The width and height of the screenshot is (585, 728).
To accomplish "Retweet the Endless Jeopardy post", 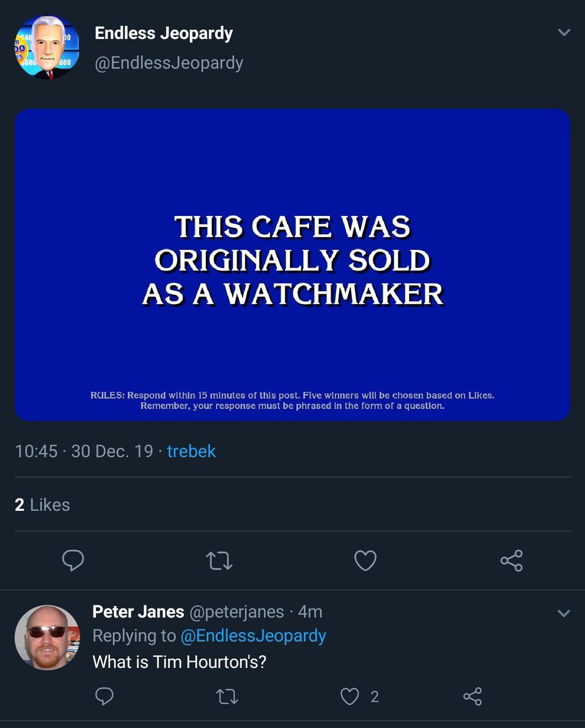I will coord(219,561).
